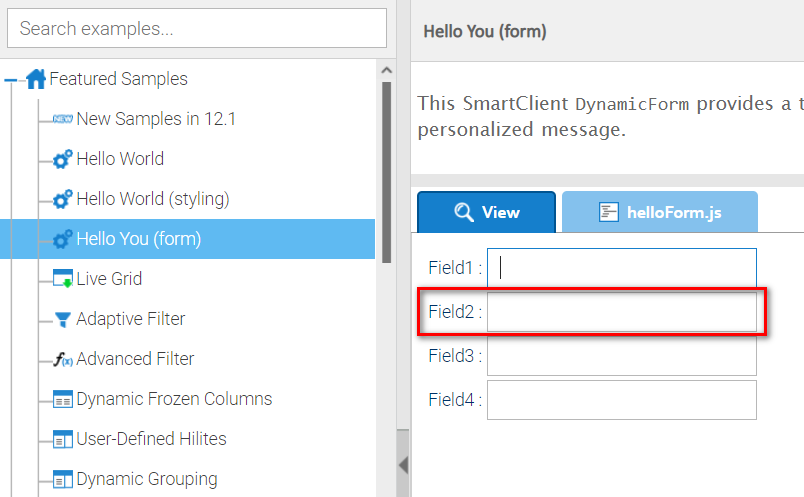This screenshot has width=804, height=497.
Task: Click the funnel icon for Adaptive Filter
Action: (x=63, y=319)
